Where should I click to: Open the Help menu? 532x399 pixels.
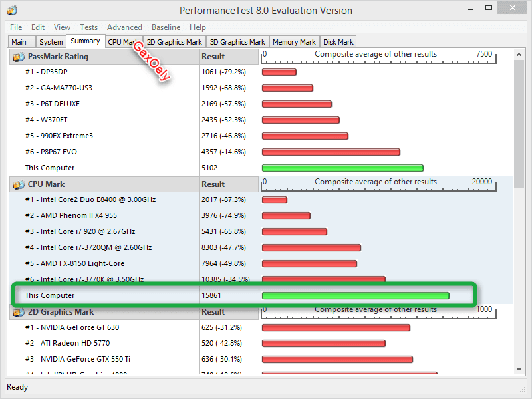pyautogui.click(x=198, y=27)
